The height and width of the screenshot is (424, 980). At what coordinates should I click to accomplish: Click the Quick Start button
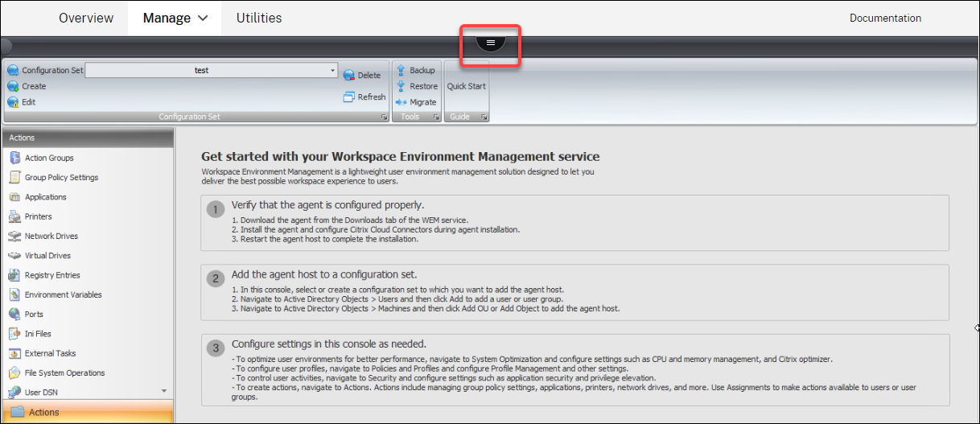pyautogui.click(x=467, y=86)
